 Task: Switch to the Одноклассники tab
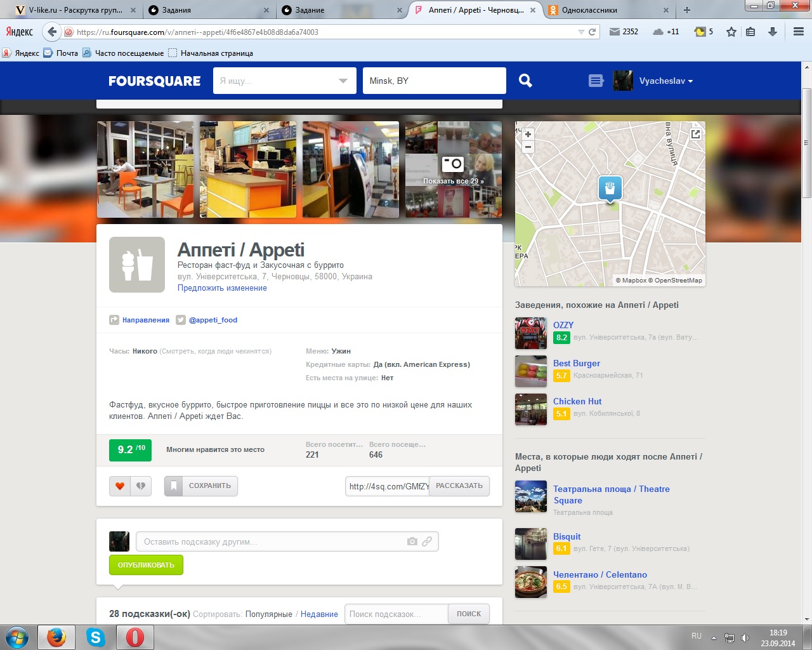pos(608,10)
